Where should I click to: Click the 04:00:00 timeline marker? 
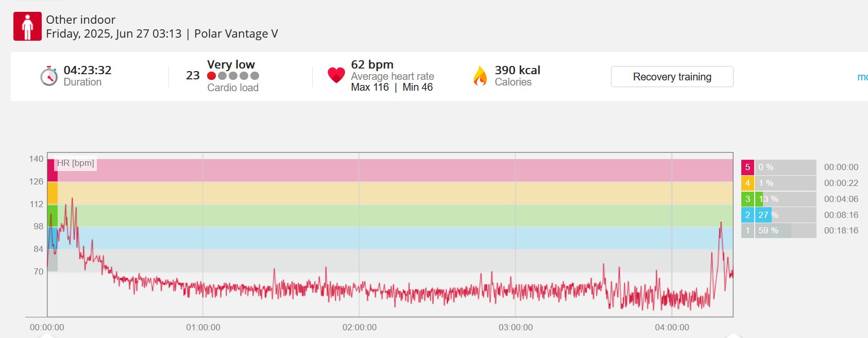coord(672,327)
